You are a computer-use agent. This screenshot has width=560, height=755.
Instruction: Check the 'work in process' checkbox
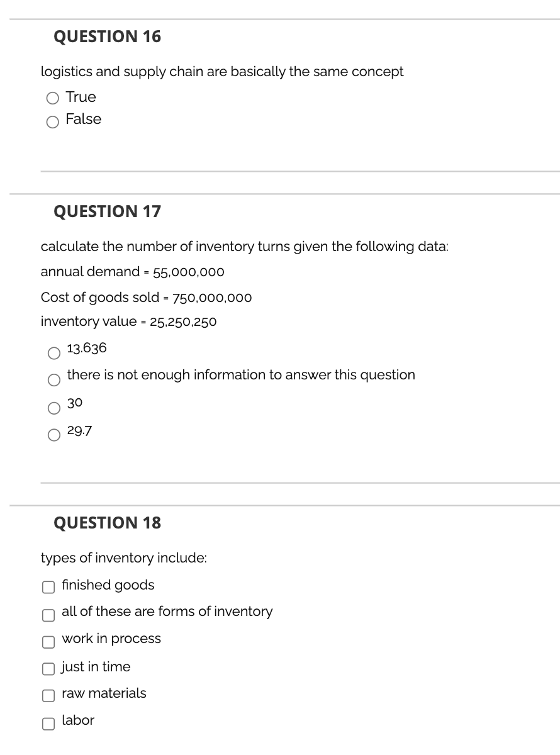(x=48, y=642)
